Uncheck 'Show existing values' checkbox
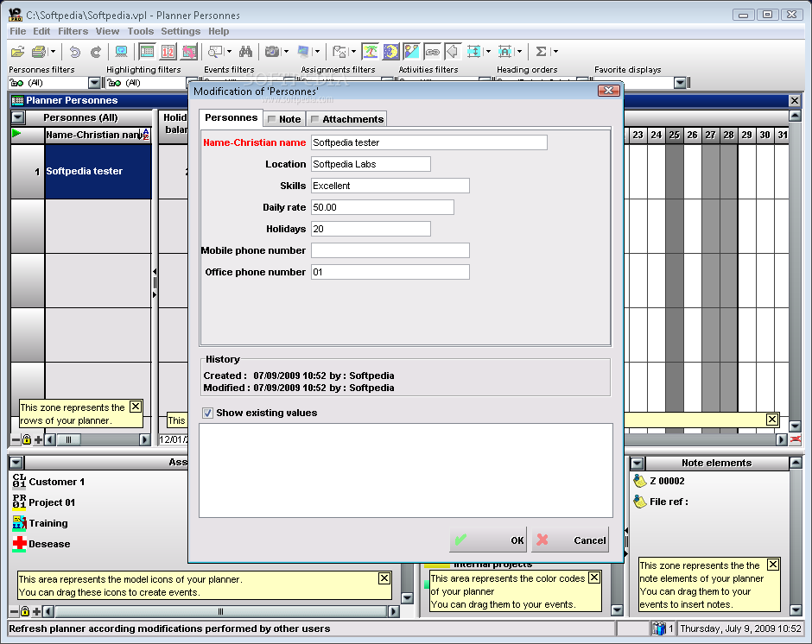The width and height of the screenshot is (812, 644). [x=207, y=413]
